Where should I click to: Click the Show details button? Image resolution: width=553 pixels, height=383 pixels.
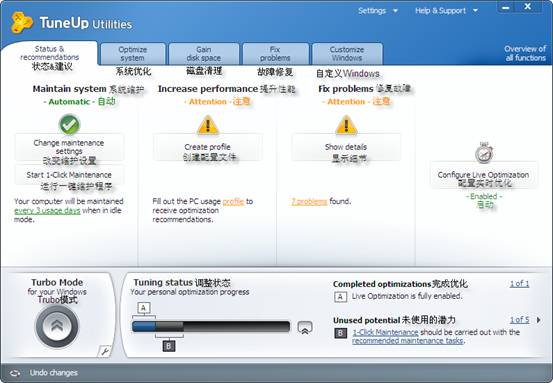(x=346, y=147)
